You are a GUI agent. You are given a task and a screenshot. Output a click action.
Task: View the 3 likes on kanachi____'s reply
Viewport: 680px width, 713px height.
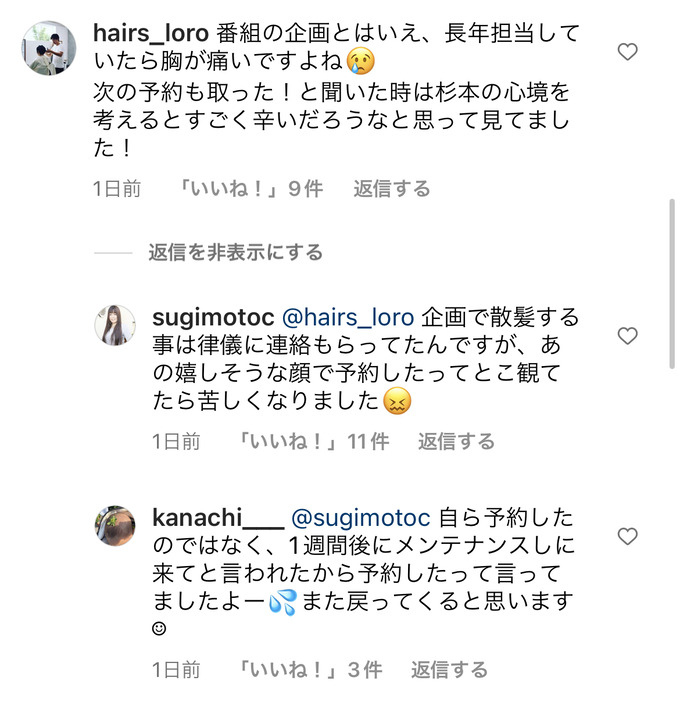310,670
